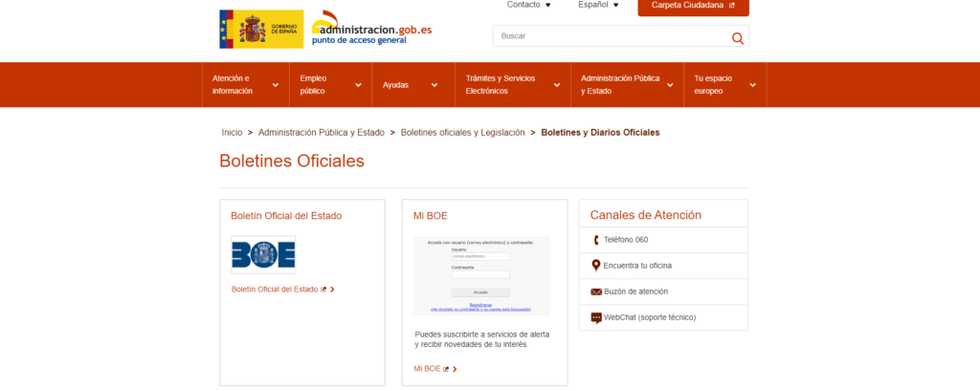Open Trámites y Servicios Electrónicos menu

point(513,85)
